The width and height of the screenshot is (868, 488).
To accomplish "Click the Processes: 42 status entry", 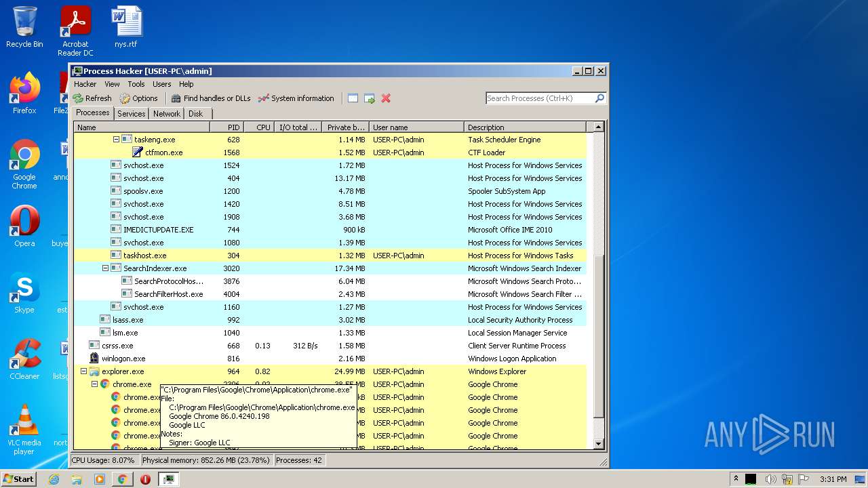I will (x=299, y=460).
